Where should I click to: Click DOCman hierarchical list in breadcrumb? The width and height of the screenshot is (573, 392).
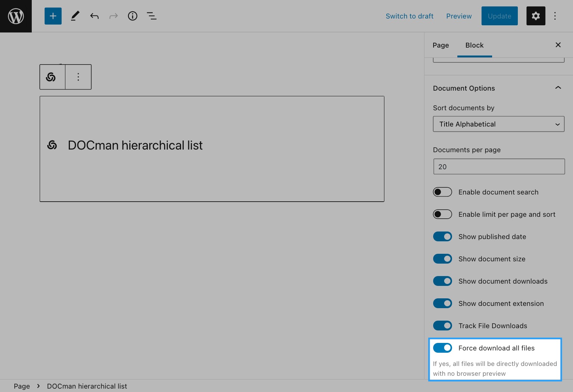click(87, 386)
